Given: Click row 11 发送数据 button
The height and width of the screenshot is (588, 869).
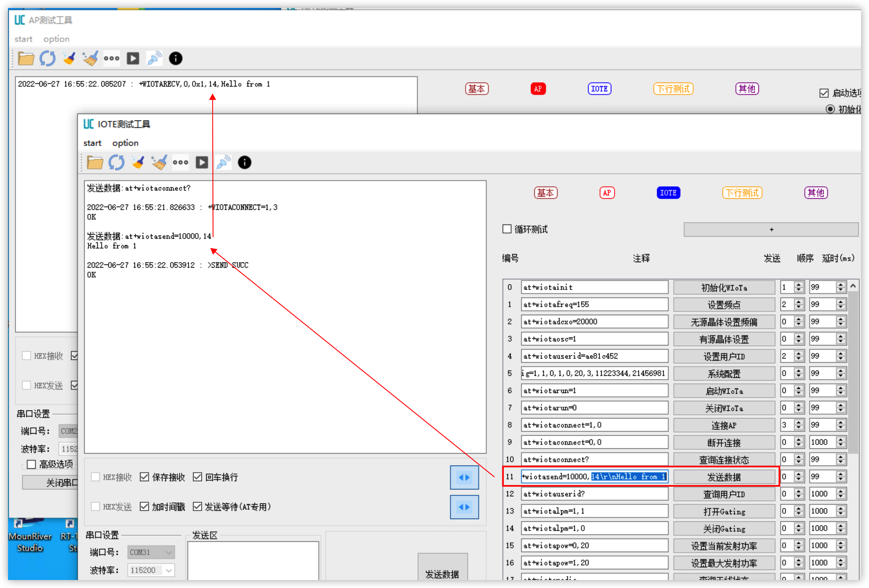Looking at the screenshot, I should pos(724,477).
